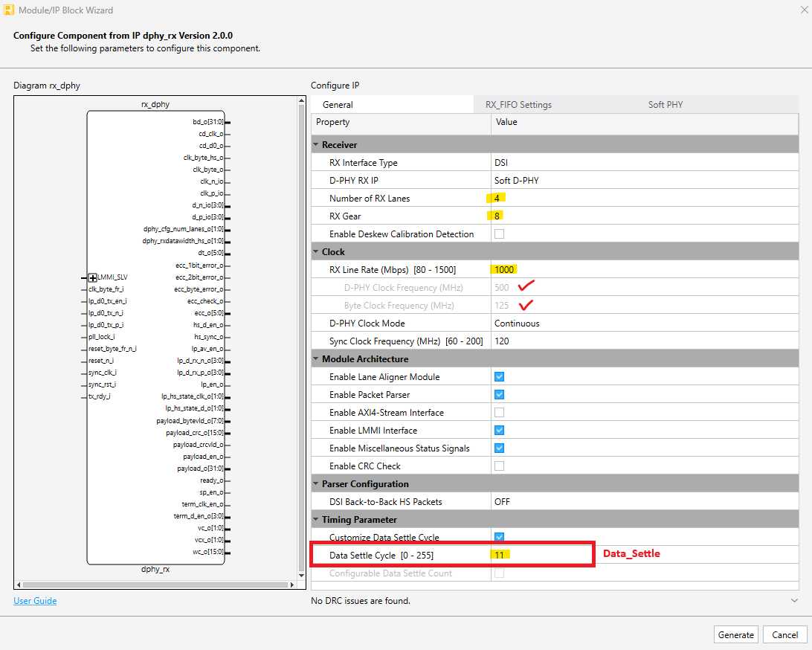812x650 pixels.
Task: Click the Generate button
Action: (x=735, y=634)
